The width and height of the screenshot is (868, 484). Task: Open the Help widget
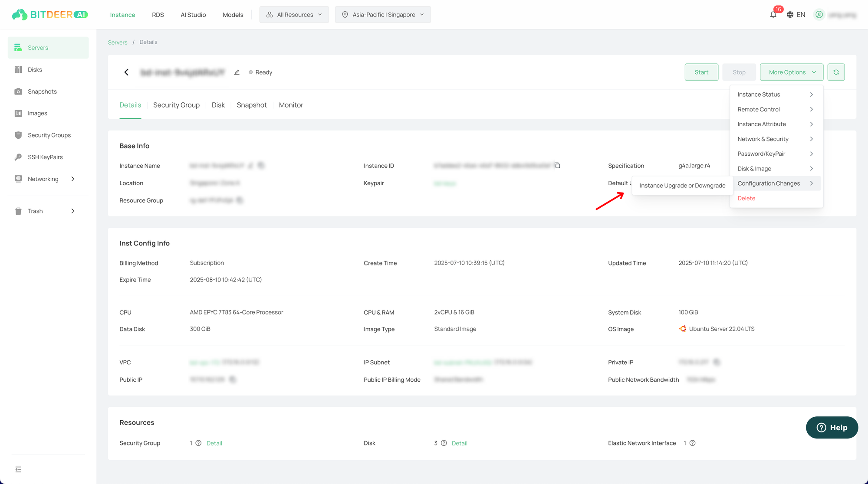point(832,428)
